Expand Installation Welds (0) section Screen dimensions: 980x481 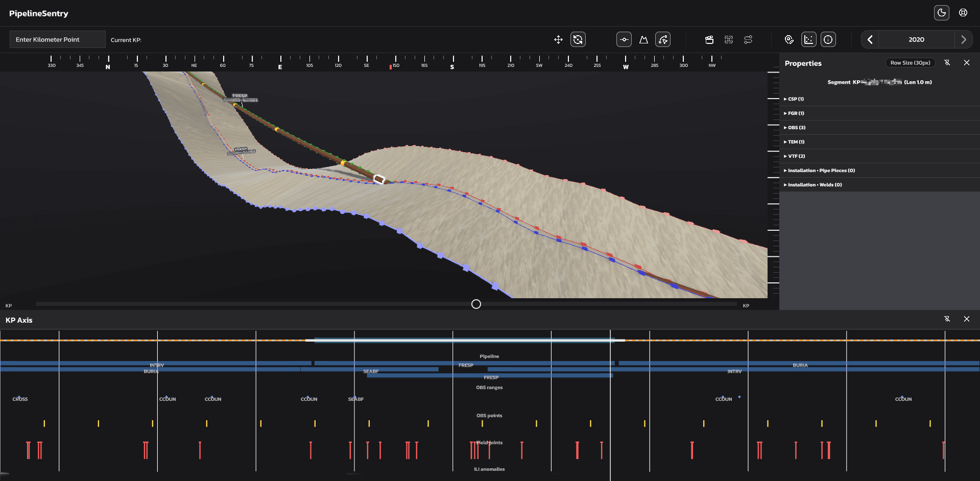(x=813, y=184)
